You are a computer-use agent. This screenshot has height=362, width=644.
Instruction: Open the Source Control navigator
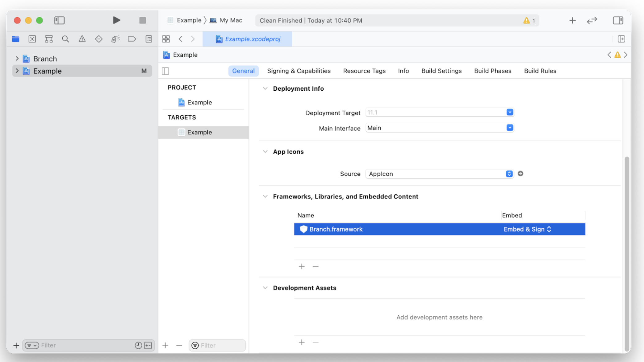click(x=32, y=39)
